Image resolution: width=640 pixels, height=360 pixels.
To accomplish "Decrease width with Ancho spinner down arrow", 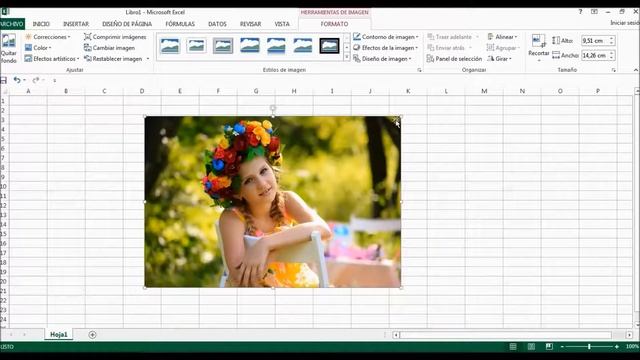I will click(611, 58).
